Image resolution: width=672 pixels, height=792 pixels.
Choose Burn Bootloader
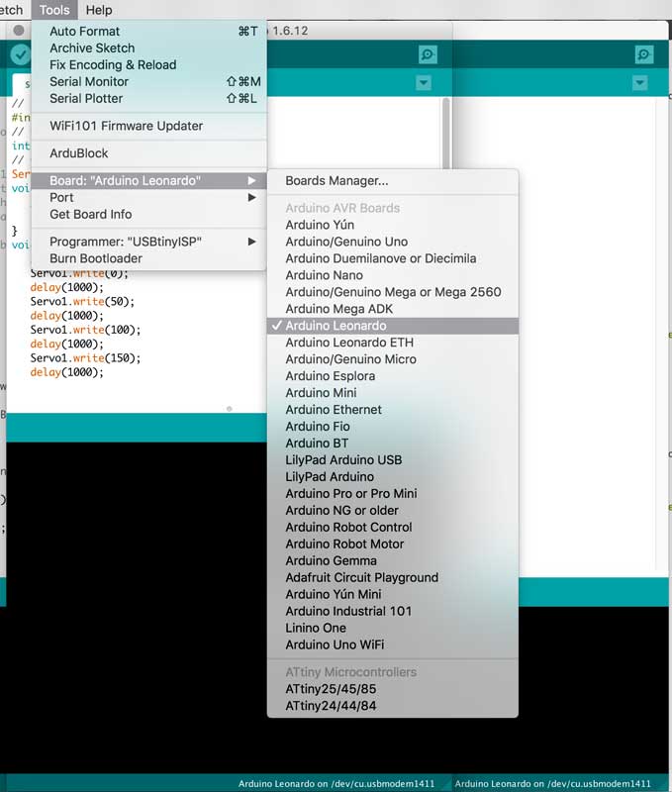point(148,258)
